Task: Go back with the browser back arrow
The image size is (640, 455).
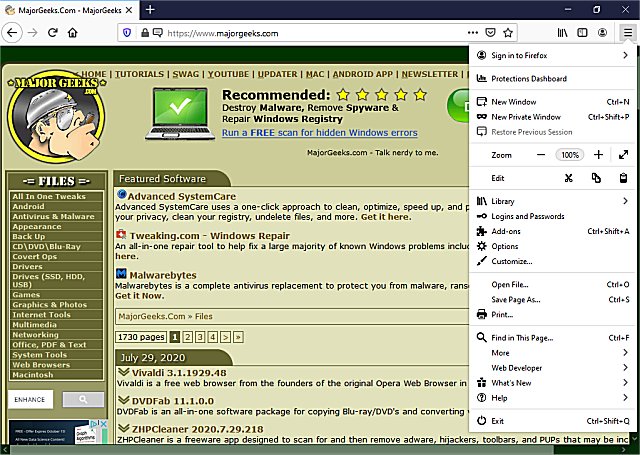Action: 12,33
